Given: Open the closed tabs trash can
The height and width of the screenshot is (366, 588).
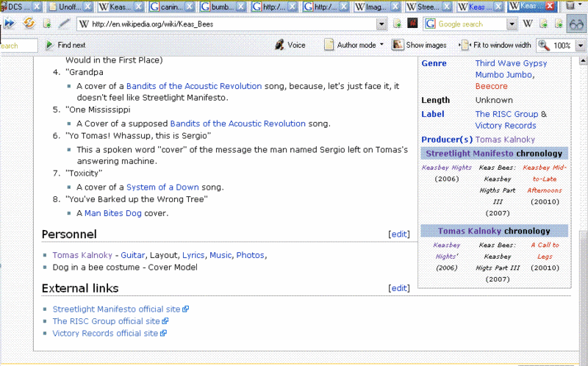Looking at the screenshot, I should (x=570, y=6).
